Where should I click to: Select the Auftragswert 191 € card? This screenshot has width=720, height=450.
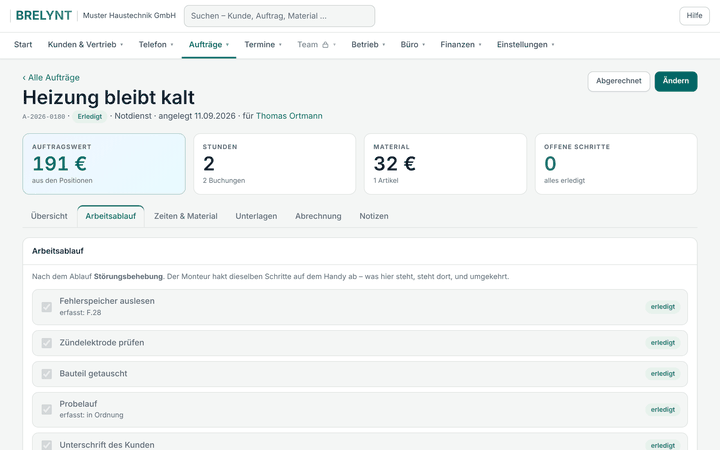104,164
